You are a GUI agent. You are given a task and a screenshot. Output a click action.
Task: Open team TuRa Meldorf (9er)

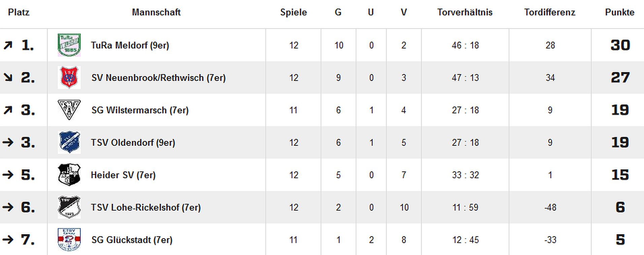130,45
